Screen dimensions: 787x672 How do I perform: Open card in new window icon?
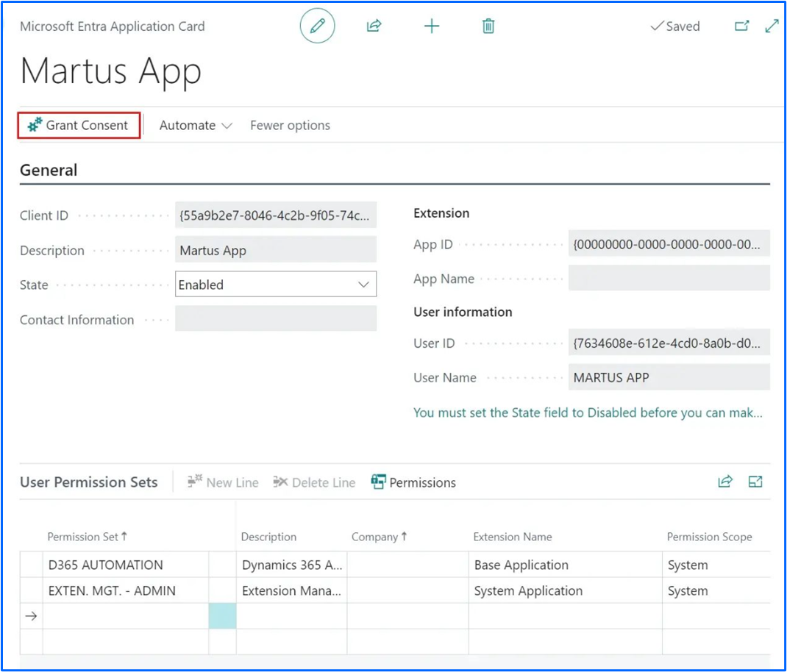[742, 26]
